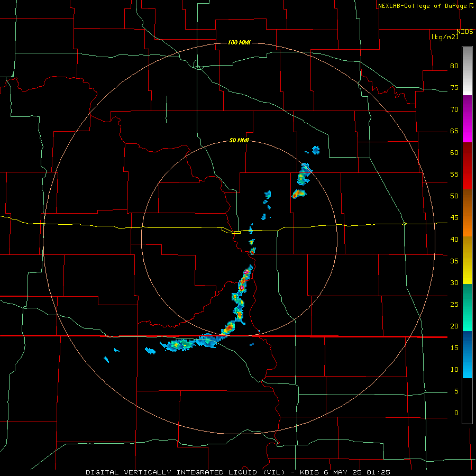The image size is (476, 476).
Task: Click the 50 value on VIL scale
Action: (454, 196)
